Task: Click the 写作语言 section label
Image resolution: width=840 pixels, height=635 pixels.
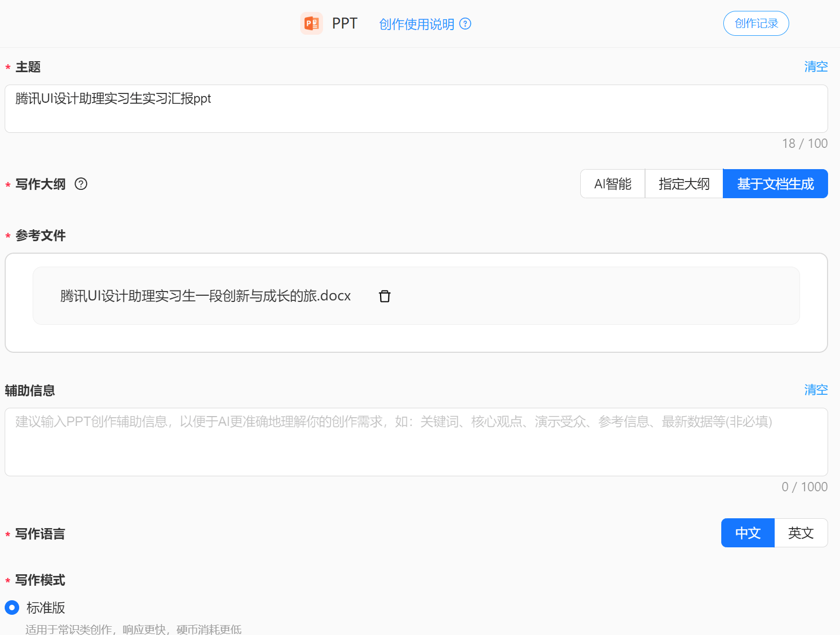Action: point(40,534)
